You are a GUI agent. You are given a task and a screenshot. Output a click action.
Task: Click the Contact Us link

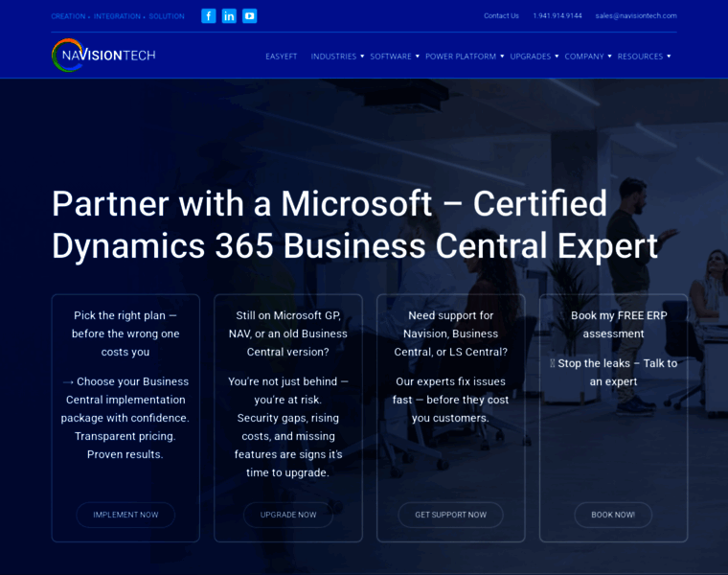(x=501, y=15)
